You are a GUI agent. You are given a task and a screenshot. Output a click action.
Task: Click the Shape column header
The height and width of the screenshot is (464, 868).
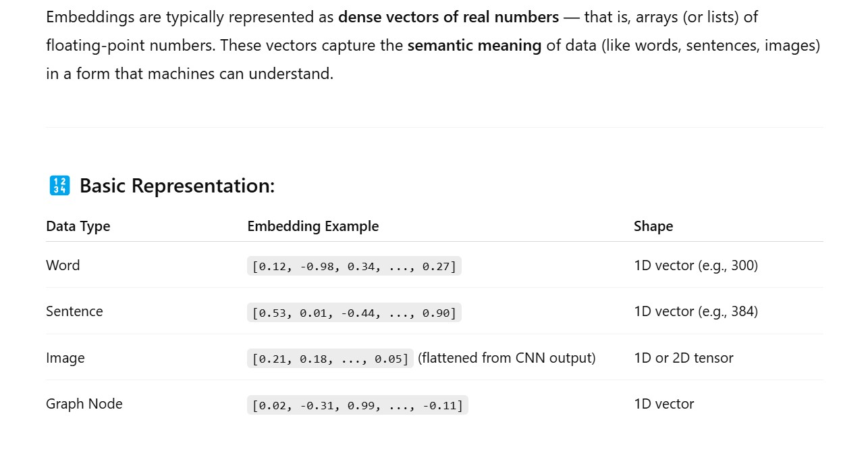(653, 226)
